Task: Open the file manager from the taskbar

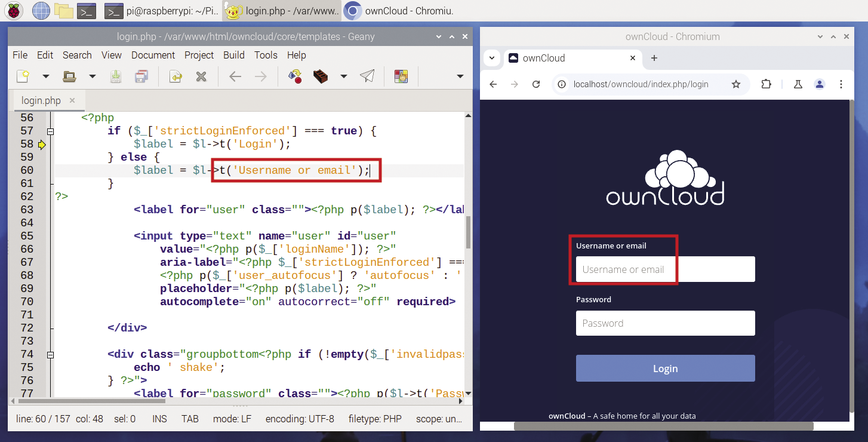Action: (x=63, y=10)
